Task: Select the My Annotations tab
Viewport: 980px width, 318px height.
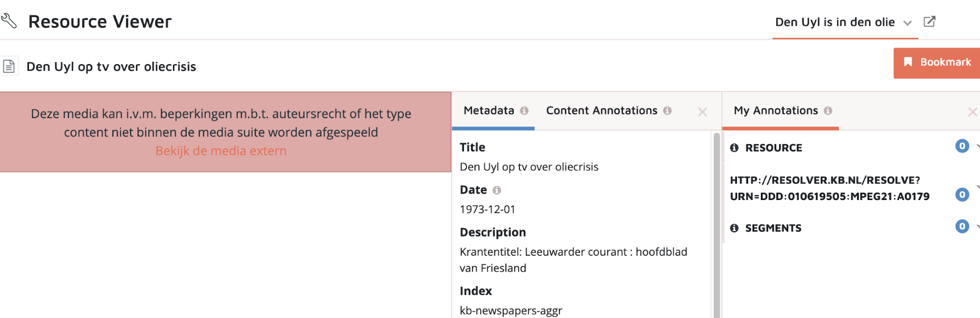Action: coord(776,111)
